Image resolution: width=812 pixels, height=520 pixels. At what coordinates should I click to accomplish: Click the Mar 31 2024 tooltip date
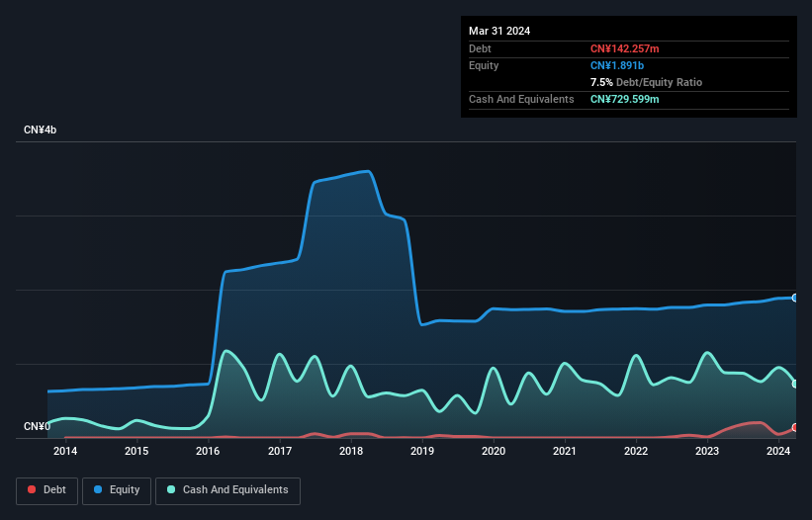click(x=499, y=31)
